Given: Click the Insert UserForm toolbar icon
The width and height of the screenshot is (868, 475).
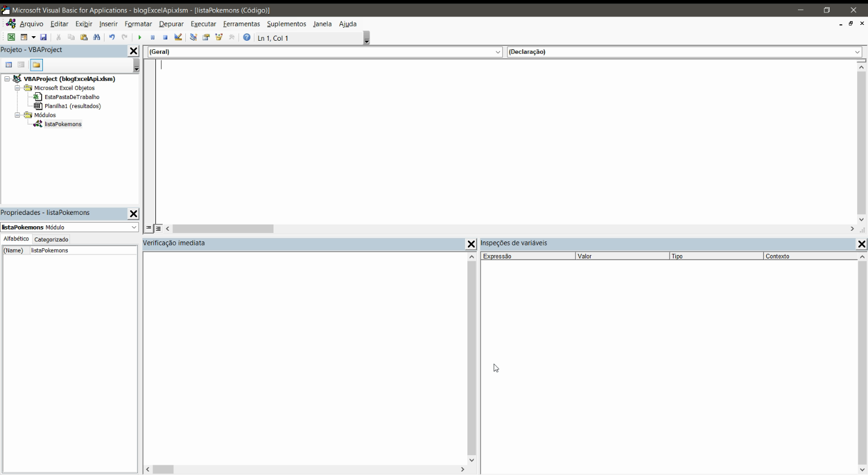Looking at the screenshot, I should (x=24, y=37).
